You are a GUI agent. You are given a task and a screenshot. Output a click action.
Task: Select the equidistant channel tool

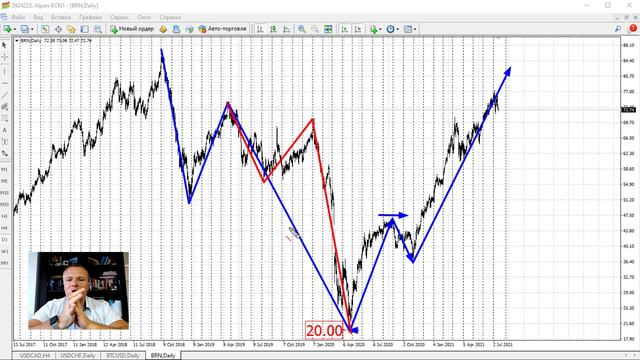pyautogui.click(x=4, y=107)
